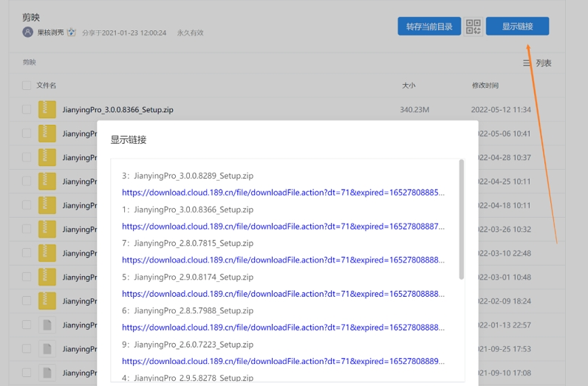Image resolution: width=588 pixels, height=386 pixels.
Task: Select the text 1: JianyingPro_3.0.0.8366_Setup.zip in dialog
Action: tap(188, 210)
